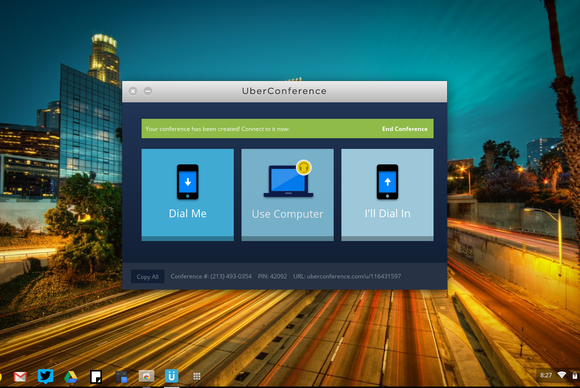Click End Conference in green banner

(x=405, y=129)
